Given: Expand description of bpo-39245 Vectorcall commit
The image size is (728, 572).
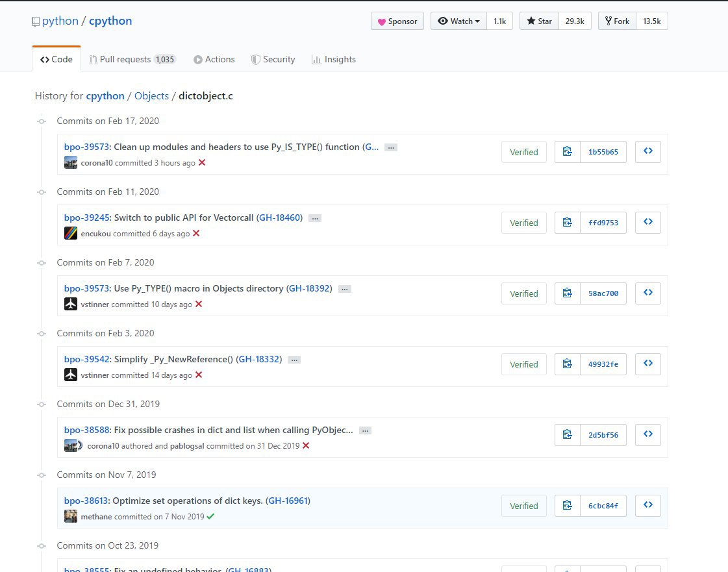Looking at the screenshot, I should pos(315,218).
